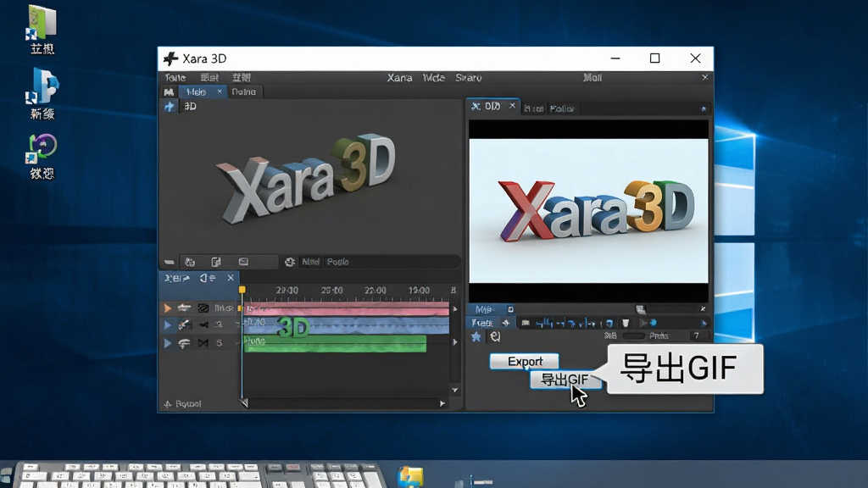868x488 pixels.
Task: Open the file explorer icon on the taskbar
Action: point(410,476)
